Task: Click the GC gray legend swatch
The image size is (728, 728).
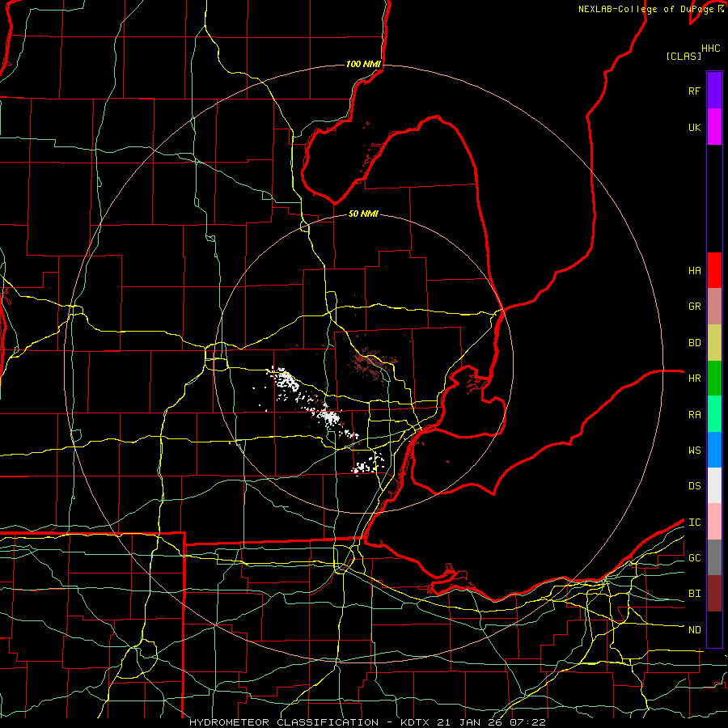Action: click(x=714, y=557)
